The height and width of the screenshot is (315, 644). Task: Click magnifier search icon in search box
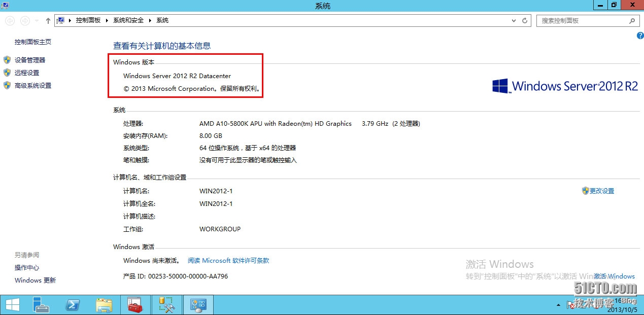pos(632,21)
